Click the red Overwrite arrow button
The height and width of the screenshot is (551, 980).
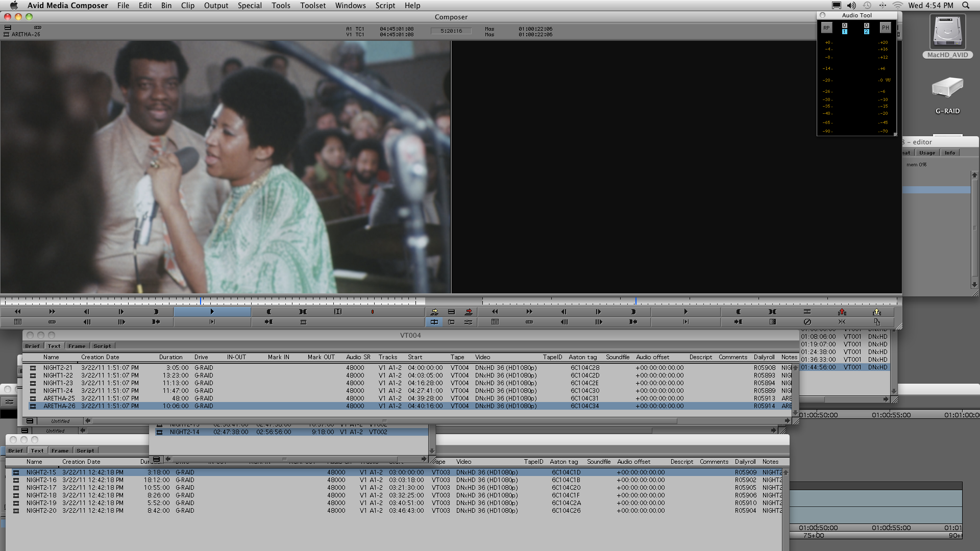point(469,312)
